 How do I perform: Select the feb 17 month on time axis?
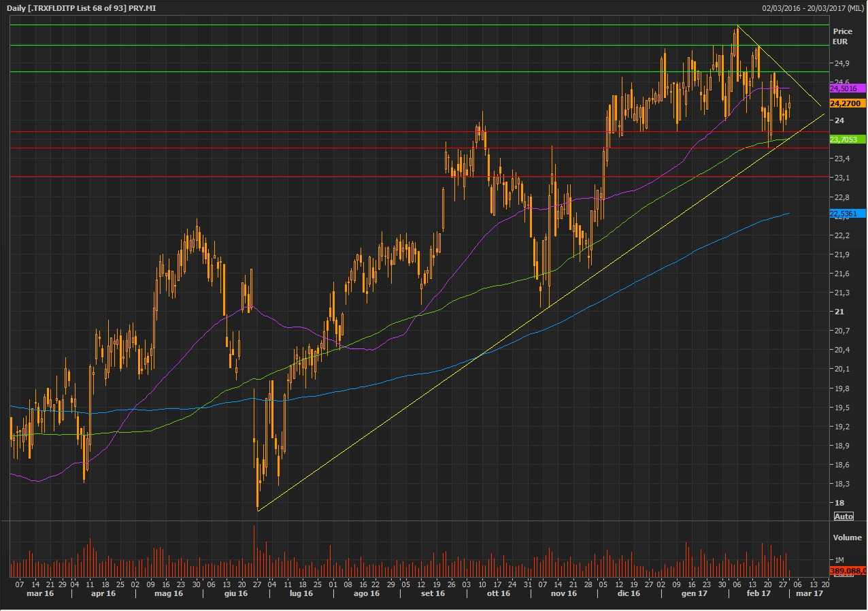coord(759,594)
